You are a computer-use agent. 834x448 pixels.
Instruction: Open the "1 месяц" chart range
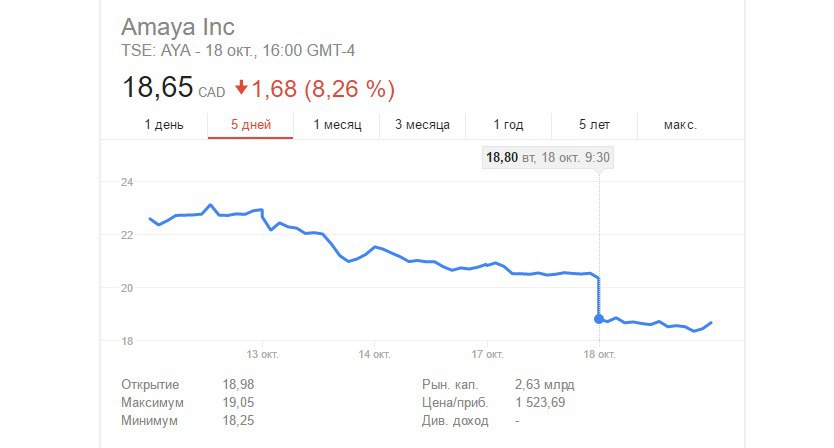337,125
